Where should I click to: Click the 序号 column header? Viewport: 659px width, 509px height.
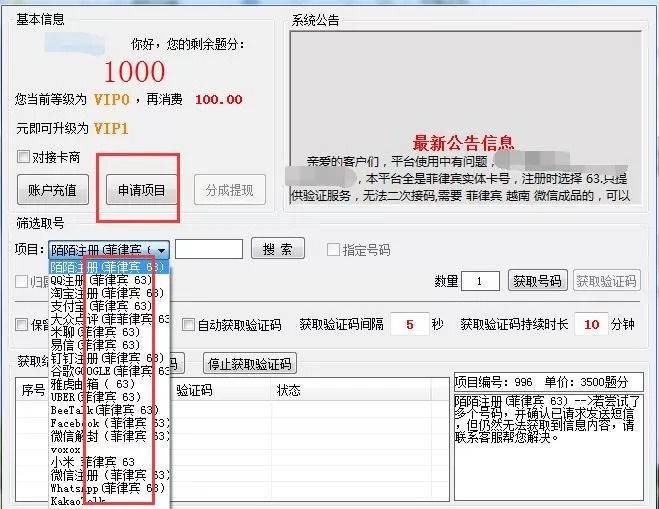coord(32,390)
